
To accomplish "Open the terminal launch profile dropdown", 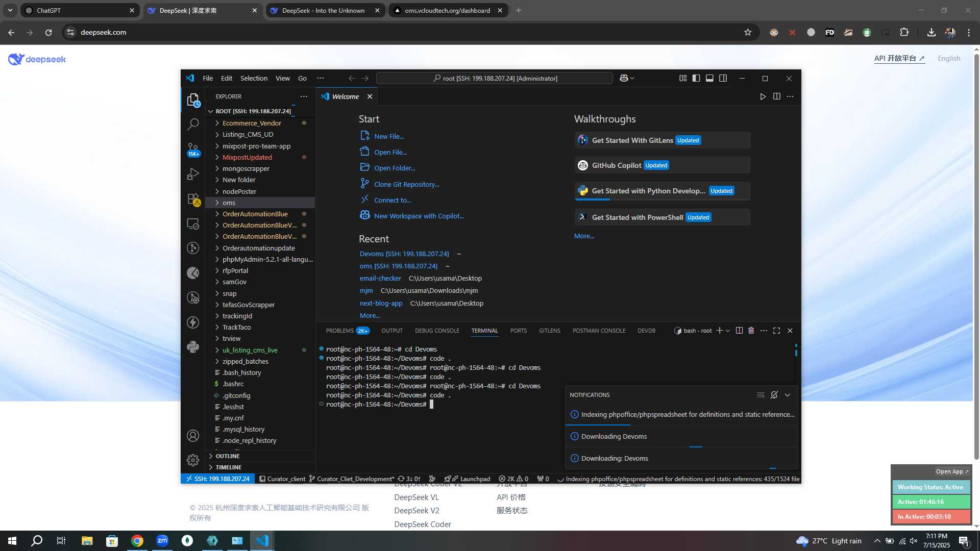I will (728, 331).
